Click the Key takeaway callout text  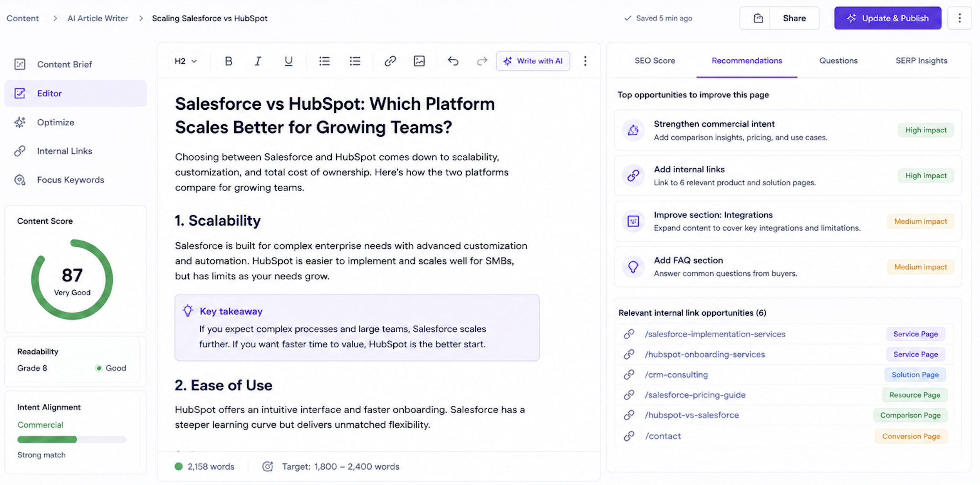342,336
